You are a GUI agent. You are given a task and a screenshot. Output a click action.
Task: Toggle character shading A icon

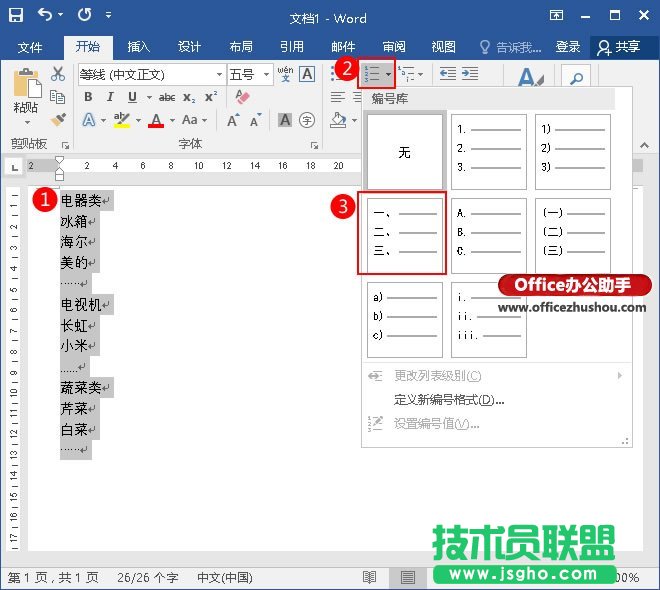click(285, 120)
